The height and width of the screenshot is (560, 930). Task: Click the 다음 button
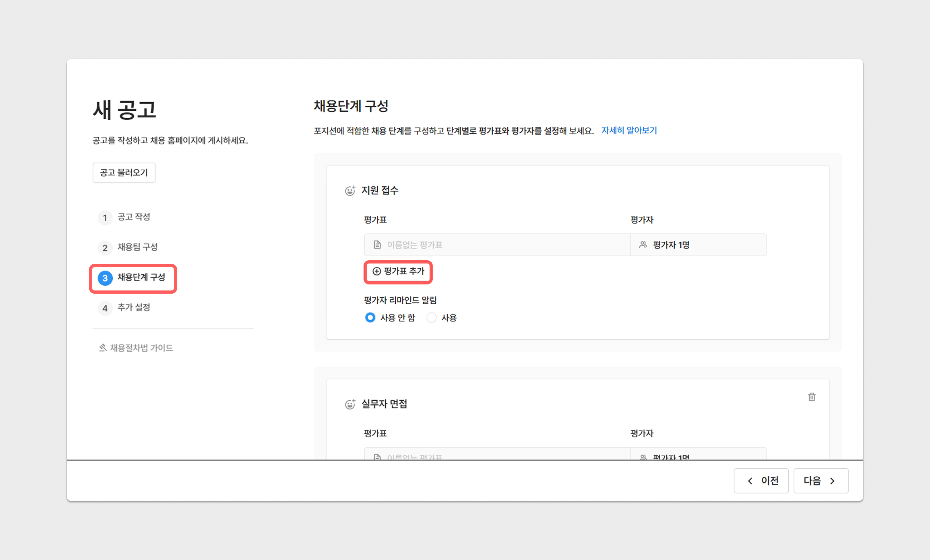(820, 481)
